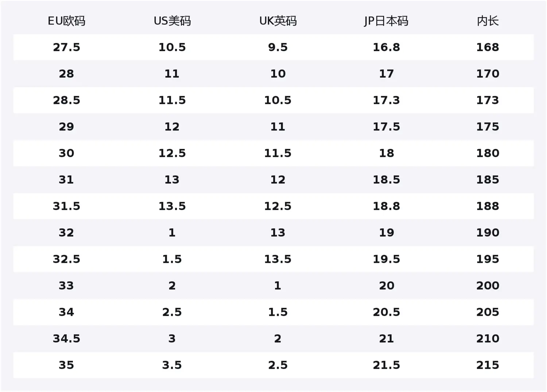The image size is (547, 392).
Task: Click the EU欧码 column header
Action: [66, 21]
